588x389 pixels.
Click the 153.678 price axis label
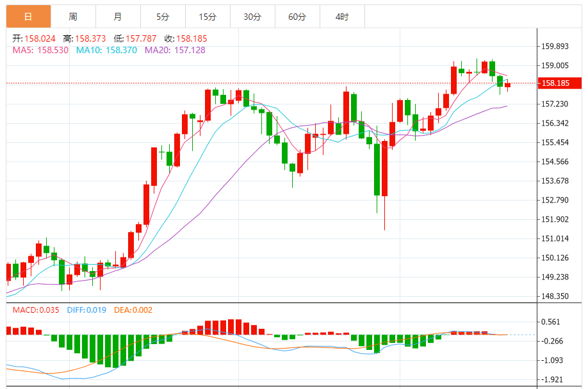click(555, 181)
